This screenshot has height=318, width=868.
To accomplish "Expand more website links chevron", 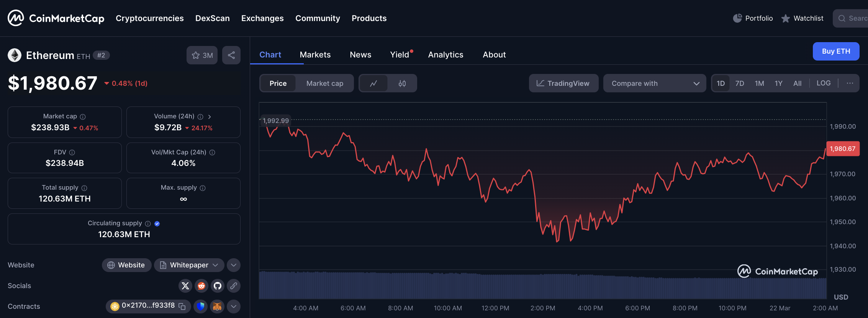I will point(234,265).
